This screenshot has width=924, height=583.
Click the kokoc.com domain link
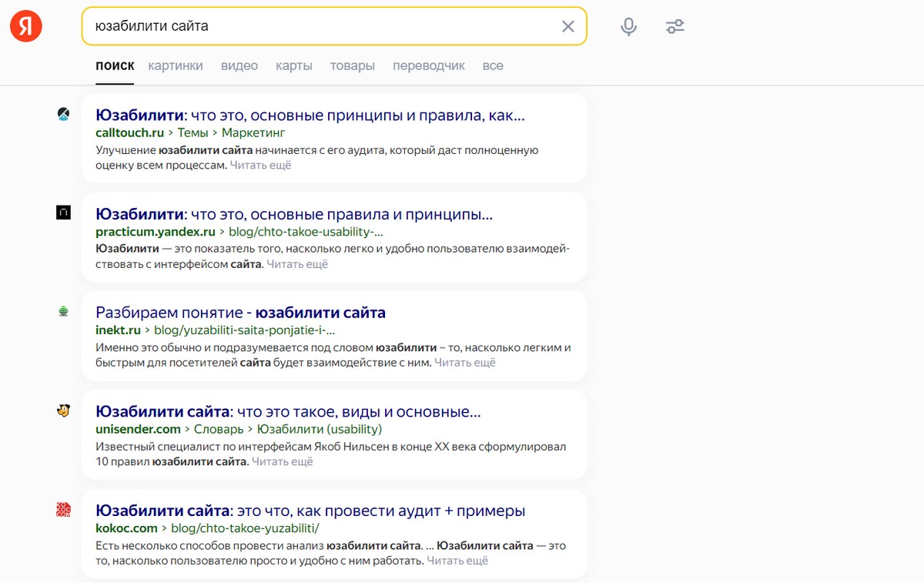pos(126,528)
